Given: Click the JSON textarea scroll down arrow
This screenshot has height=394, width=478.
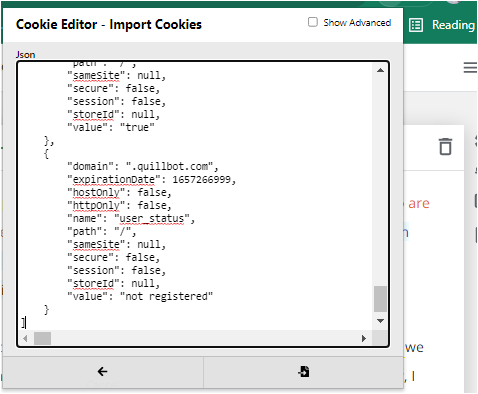Looking at the screenshot, I should point(380,321).
